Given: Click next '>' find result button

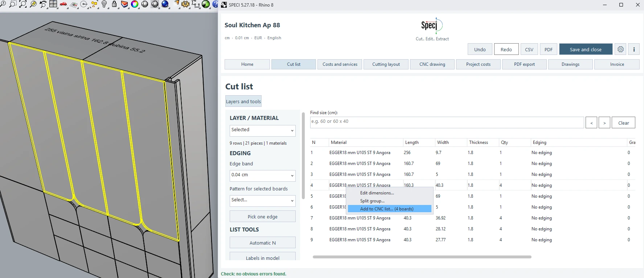Looking at the screenshot, I should 604,123.
